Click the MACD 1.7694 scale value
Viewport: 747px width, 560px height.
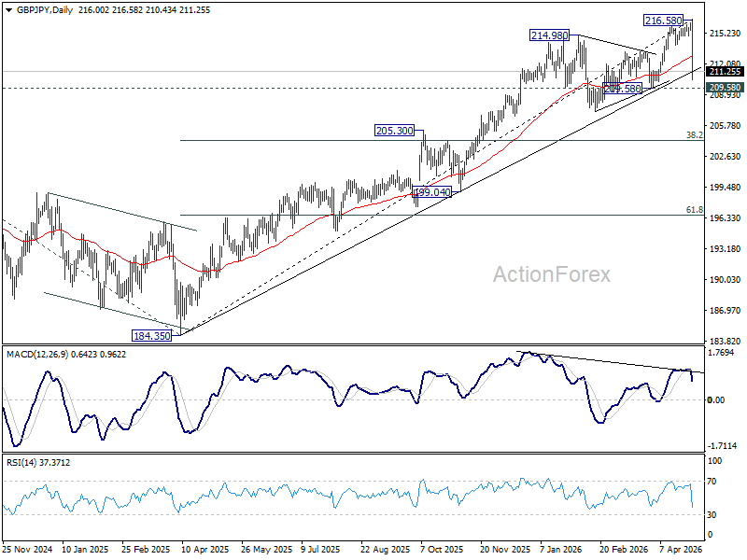click(722, 353)
